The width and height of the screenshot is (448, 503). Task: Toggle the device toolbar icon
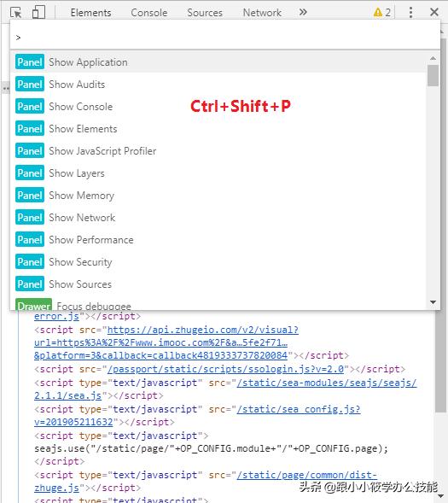coord(38,13)
